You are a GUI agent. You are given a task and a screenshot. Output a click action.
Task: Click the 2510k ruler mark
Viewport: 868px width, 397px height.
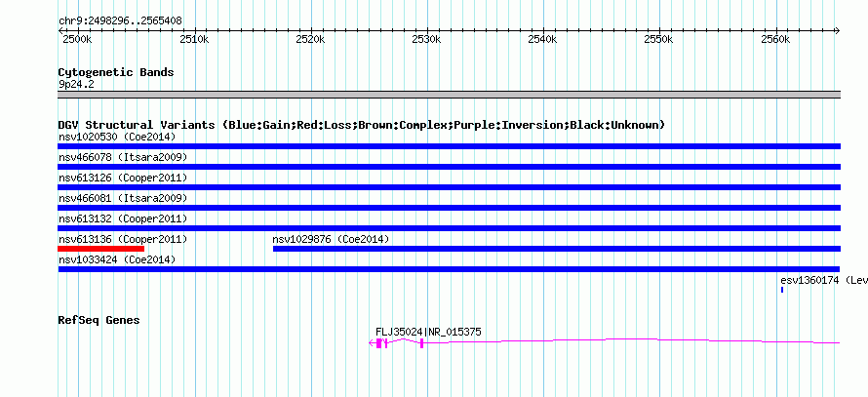(194, 40)
